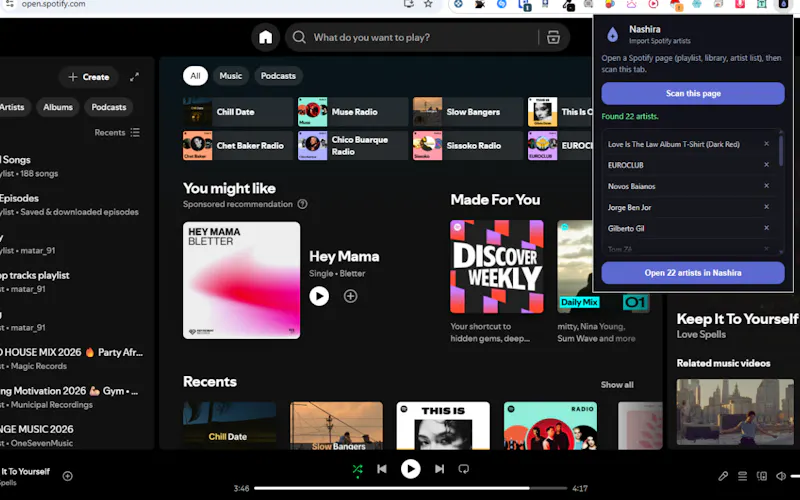Open the Slow Bangers tile
The image size is (800, 500).
pyautogui.click(x=468, y=112)
